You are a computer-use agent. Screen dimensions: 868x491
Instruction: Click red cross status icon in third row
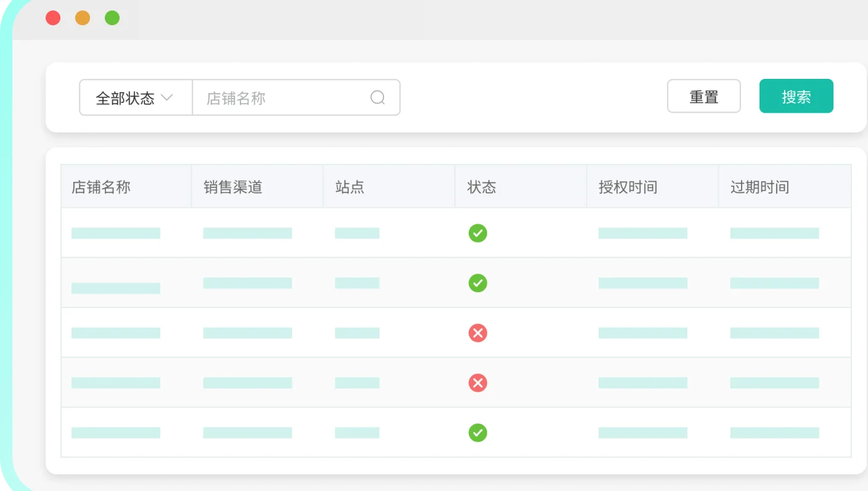click(x=478, y=333)
